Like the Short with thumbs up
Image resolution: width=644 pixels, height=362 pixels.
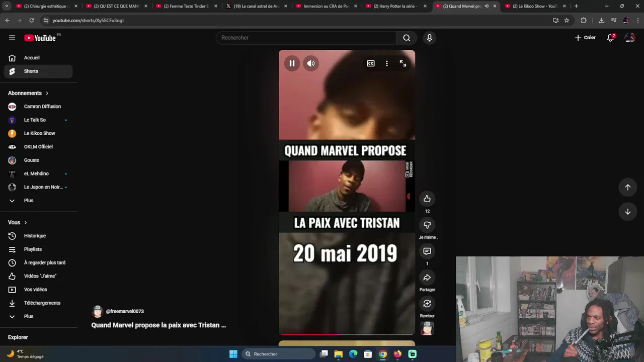427,199
